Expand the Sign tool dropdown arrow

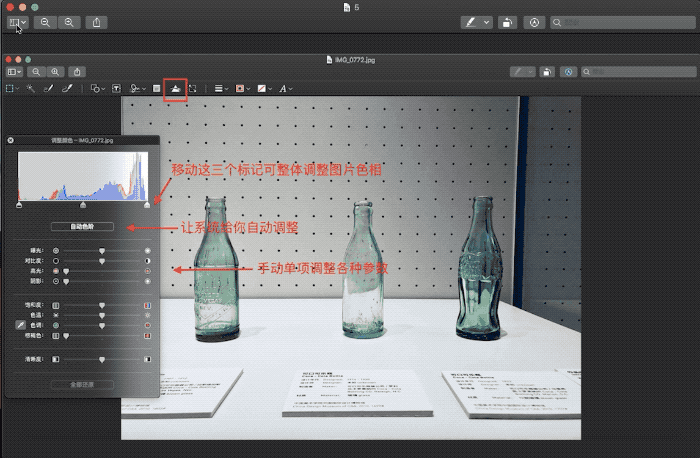pyautogui.click(x=143, y=89)
